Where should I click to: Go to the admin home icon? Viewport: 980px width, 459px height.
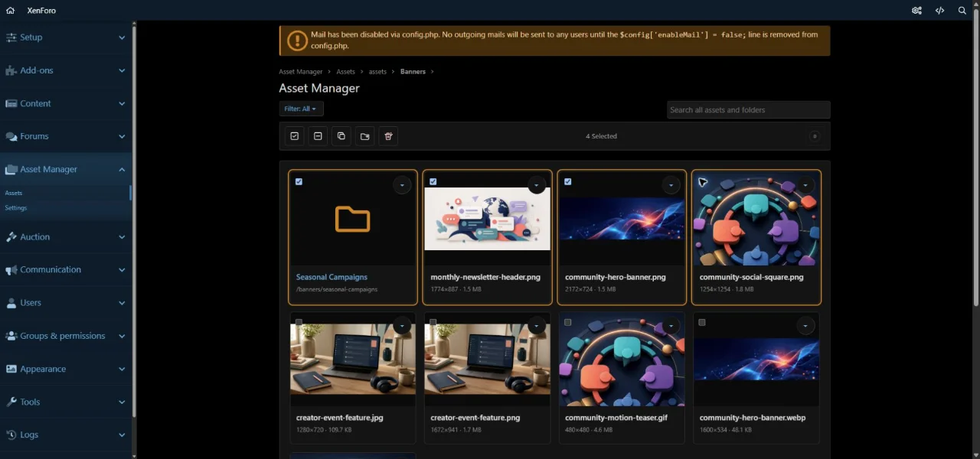(10, 11)
